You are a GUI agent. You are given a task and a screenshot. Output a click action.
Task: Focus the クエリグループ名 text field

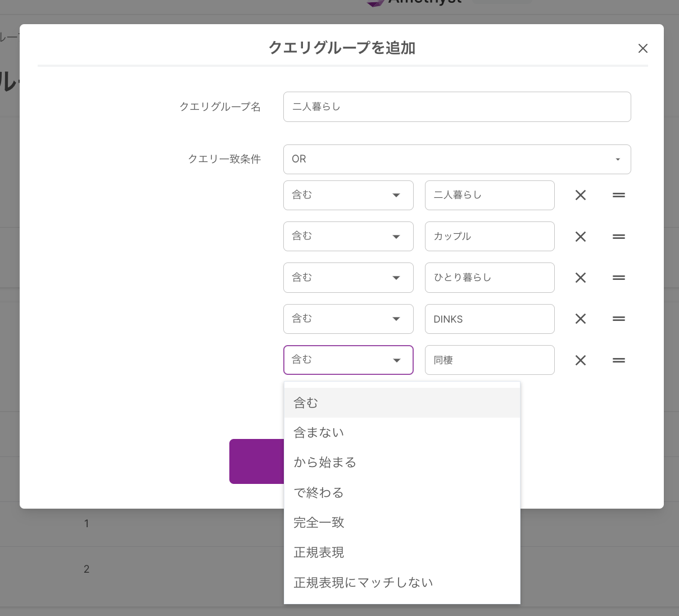click(x=457, y=107)
